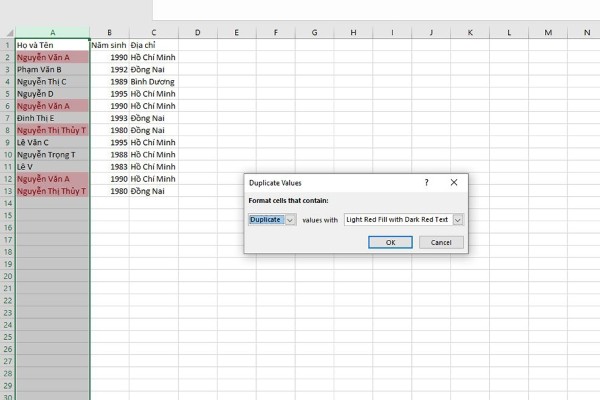Open the Light Red Fill format dropdown
The image size is (600, 400).
pos(458,219)
